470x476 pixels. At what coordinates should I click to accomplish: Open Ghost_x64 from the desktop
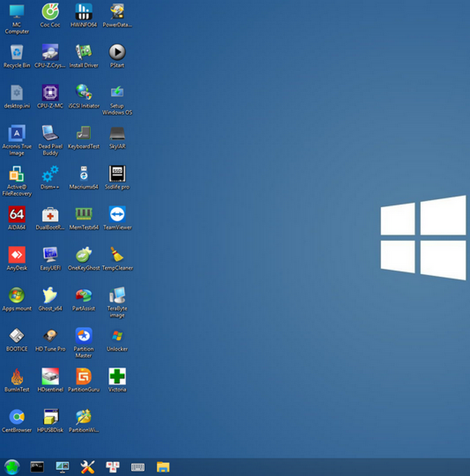tap(50, 299)
